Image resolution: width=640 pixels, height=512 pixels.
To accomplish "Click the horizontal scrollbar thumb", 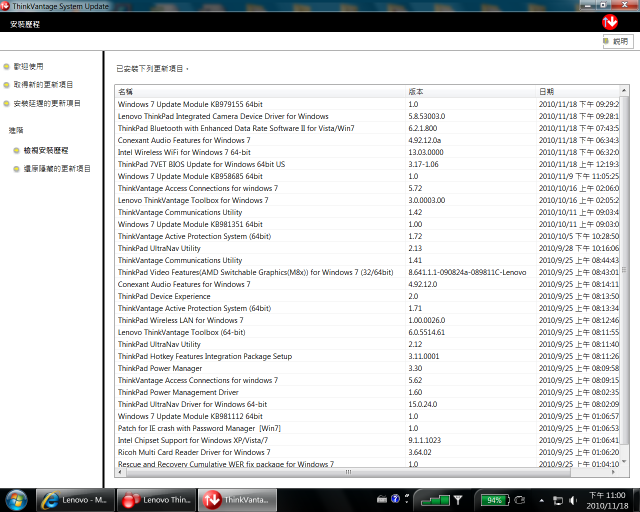I will 348,472.
